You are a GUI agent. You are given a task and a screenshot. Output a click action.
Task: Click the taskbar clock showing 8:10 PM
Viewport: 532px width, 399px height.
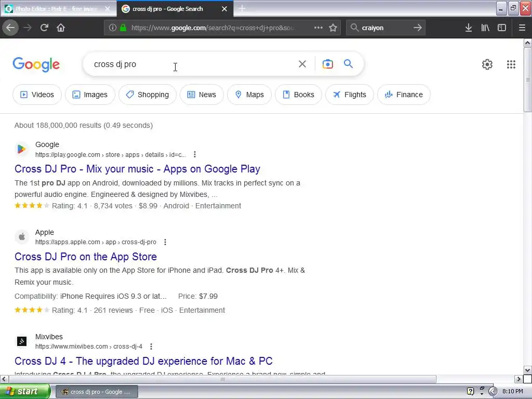click(513, 392)
